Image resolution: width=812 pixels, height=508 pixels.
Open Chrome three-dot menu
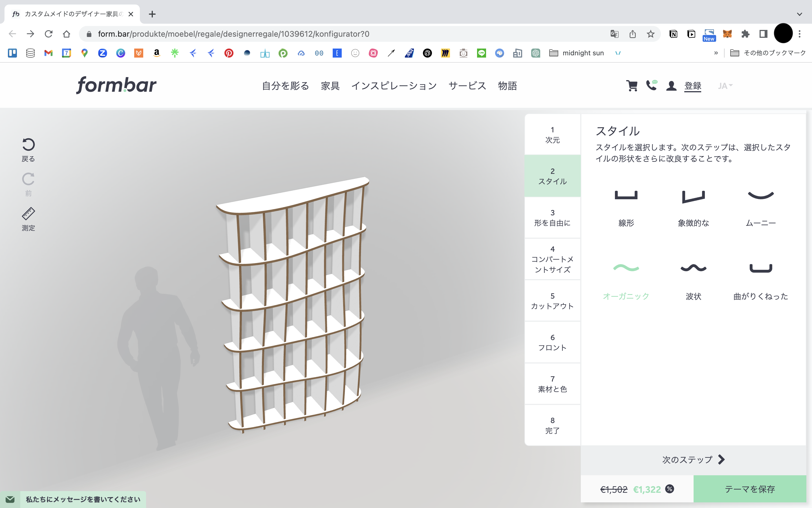pos(800,34)
